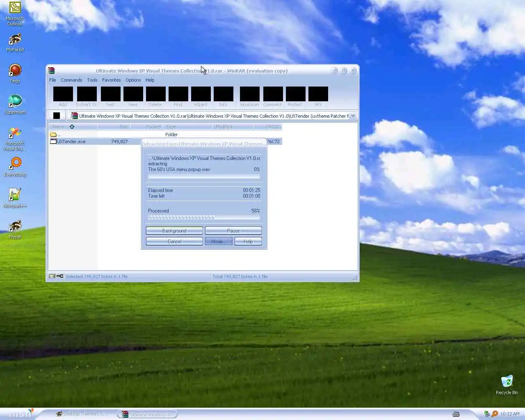
Task: Sort file list by Size column
Action: [114, 127]
